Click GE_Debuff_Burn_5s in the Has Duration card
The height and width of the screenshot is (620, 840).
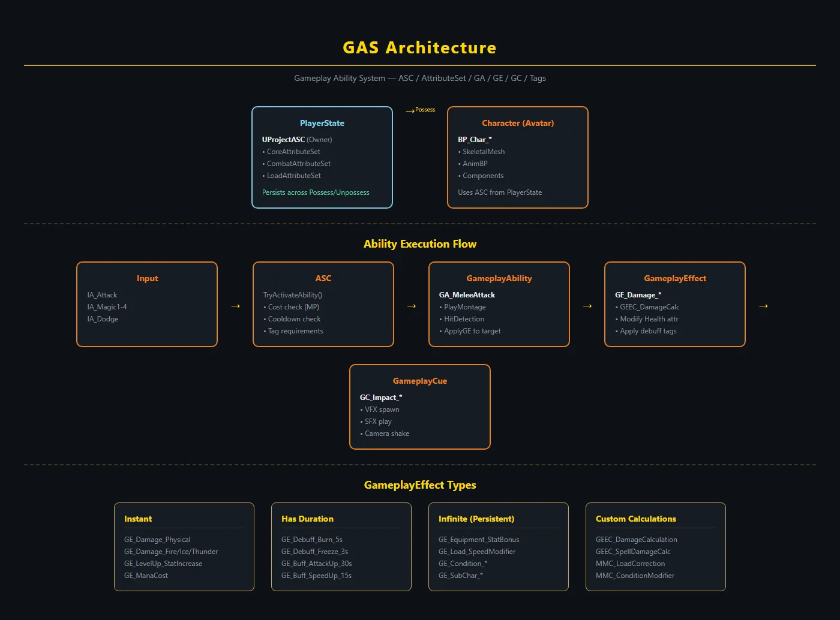312,540
